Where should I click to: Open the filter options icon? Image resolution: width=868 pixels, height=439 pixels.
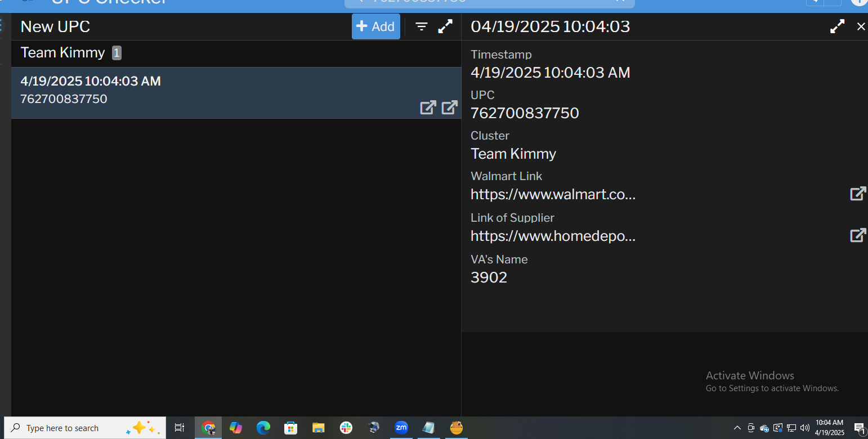coord(422,26)
